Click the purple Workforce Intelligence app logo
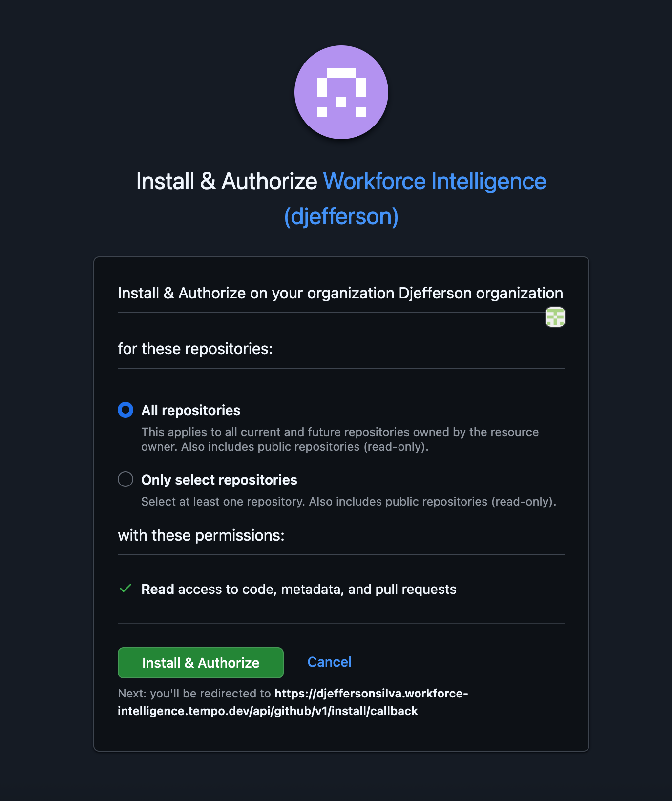 341,92
